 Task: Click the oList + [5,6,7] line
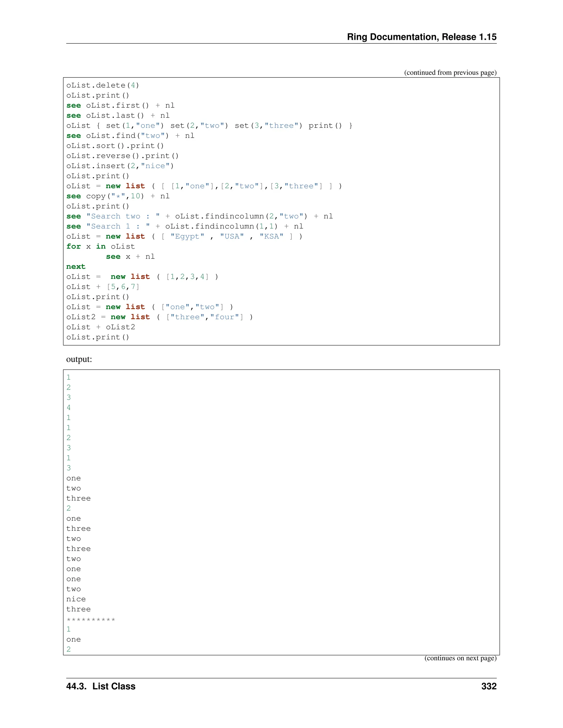[102, 287]
